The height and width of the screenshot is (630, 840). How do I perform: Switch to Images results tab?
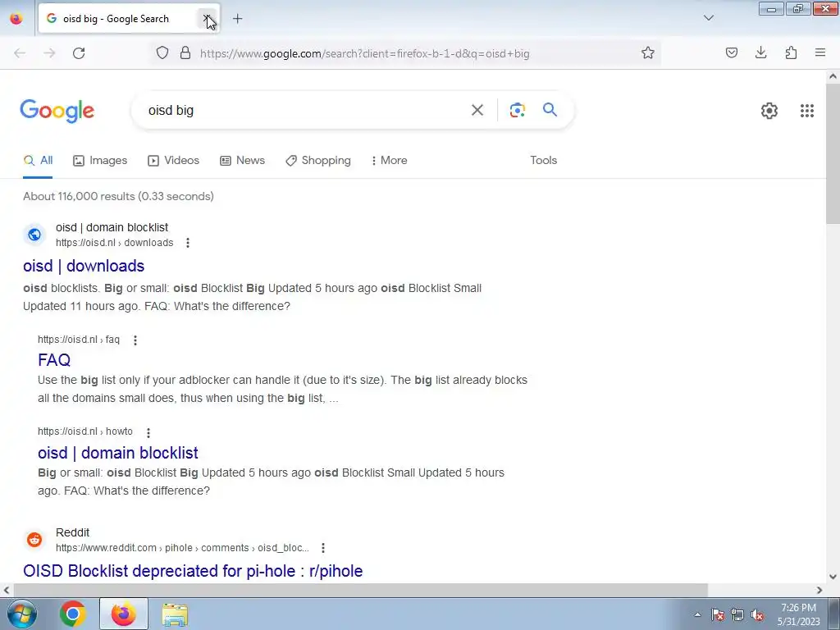point(100,160)
